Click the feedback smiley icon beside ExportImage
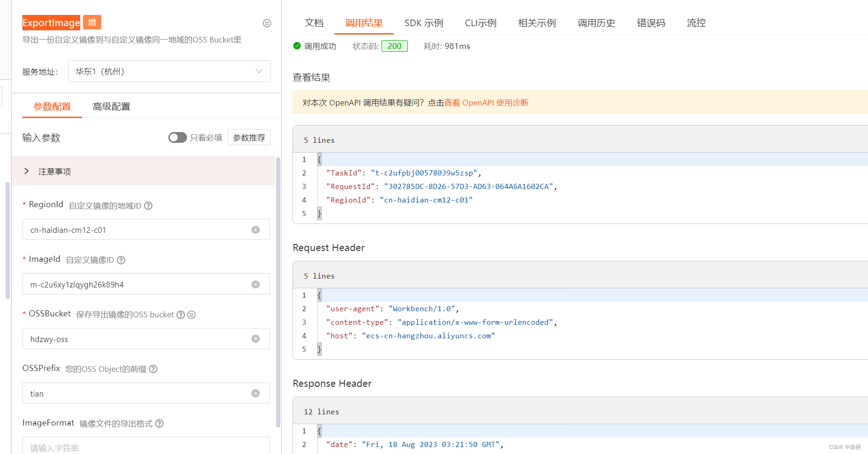The height and width of the screenshot is (454, 868). (267, 23)
